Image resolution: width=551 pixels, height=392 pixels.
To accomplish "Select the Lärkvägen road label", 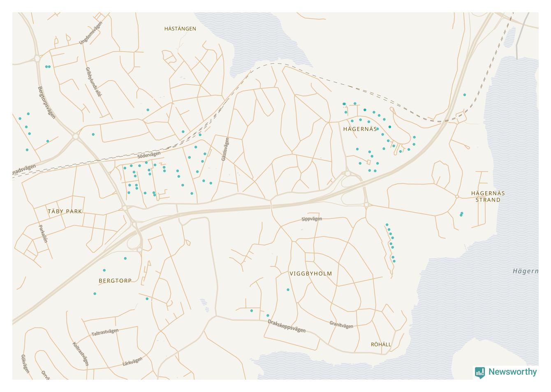I will point(132,362).
